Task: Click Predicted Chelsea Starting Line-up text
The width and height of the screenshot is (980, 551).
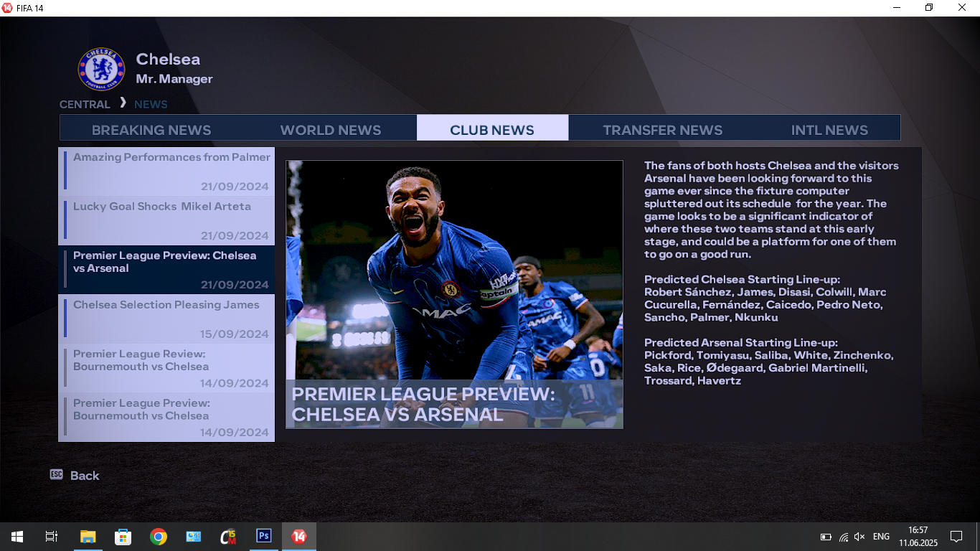Action: 742,279
